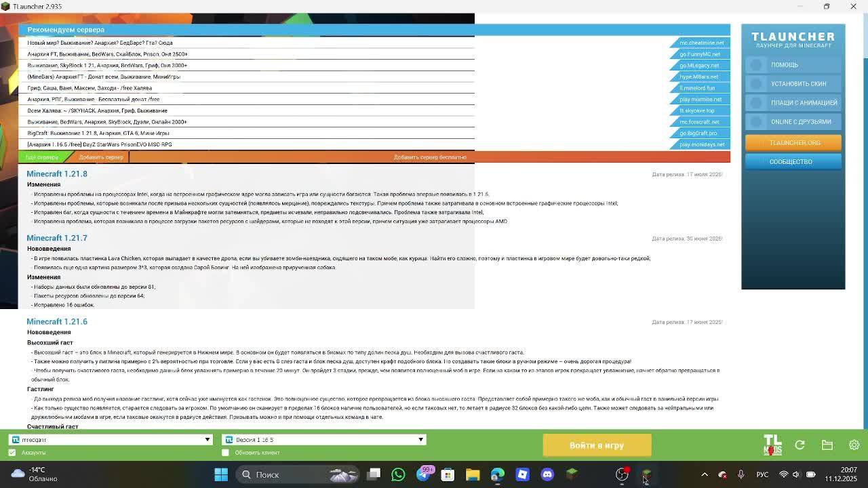Open Microsoft Edge from taskbar
868x488 pixels.
pos(498,474)
